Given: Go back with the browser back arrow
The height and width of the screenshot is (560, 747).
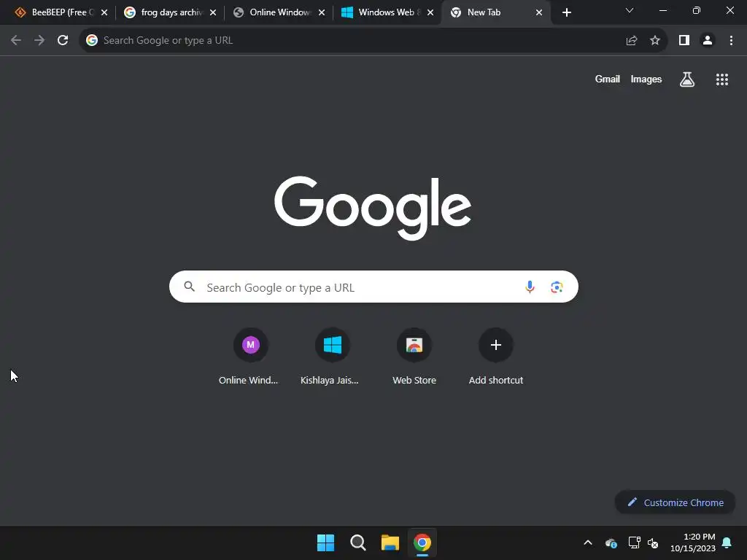Looking at the screenshot, I should 16,41.
